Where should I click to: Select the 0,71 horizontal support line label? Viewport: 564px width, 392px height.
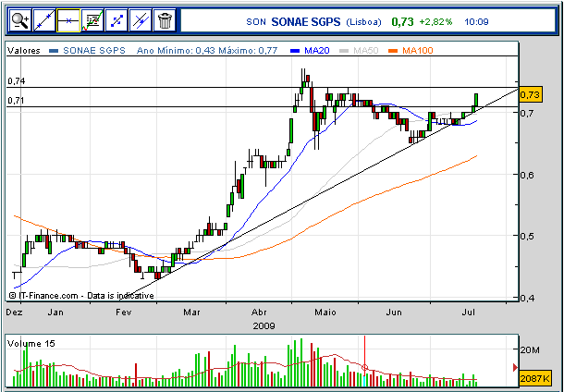coord(17,101)
